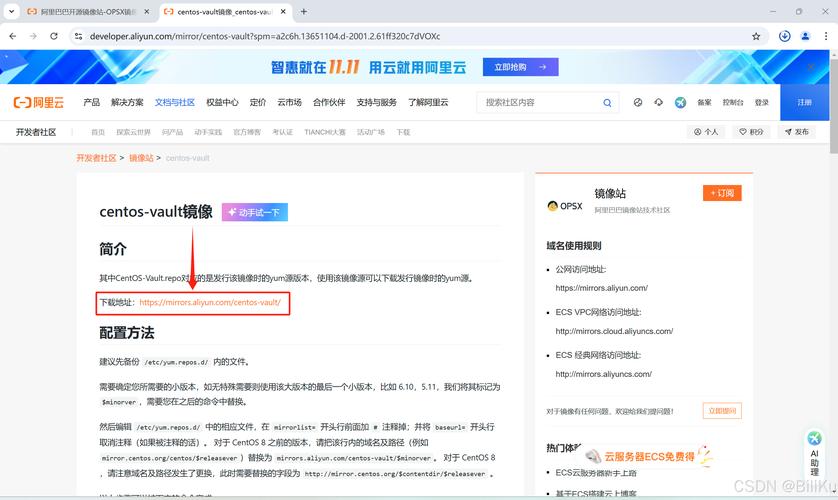Click the 个人 button
Screen dimensions: 838x500
pyautogui.click(x=706, y=132)
